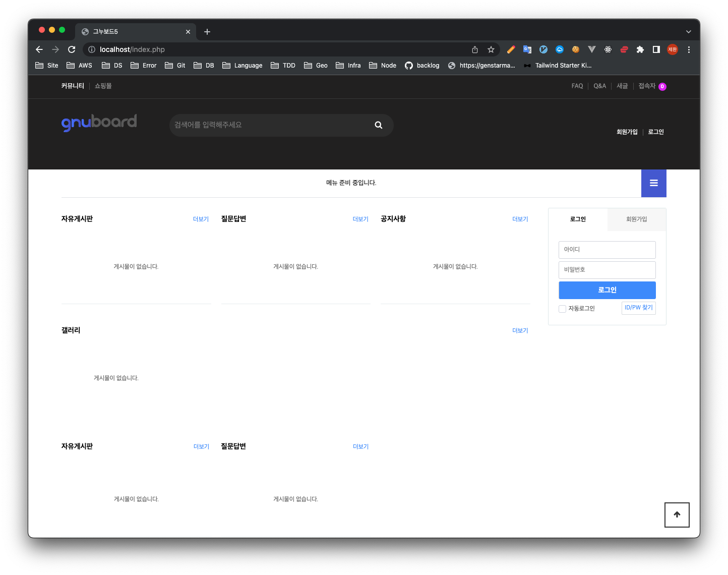The image size is (728, 575).
Task: Open the https://genstarma bookmark
Action: [481, 66]
